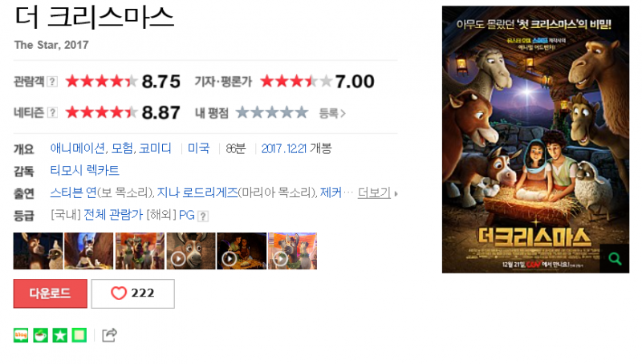Click the netizen rating help question-mark icon

point(52,112)
